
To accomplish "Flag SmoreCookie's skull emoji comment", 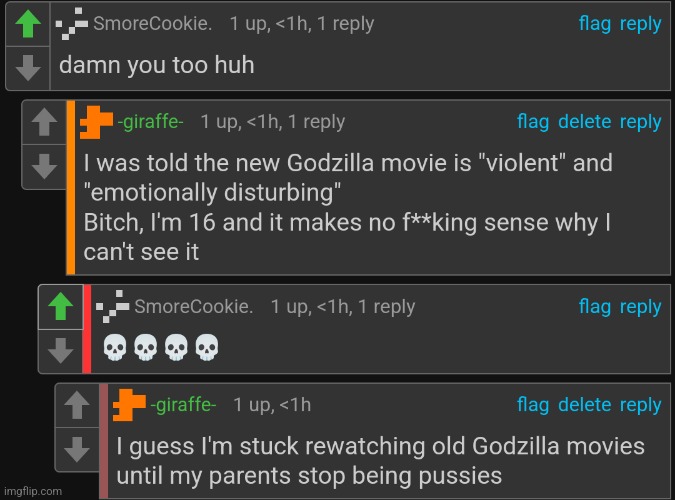I will coord(594,307).
